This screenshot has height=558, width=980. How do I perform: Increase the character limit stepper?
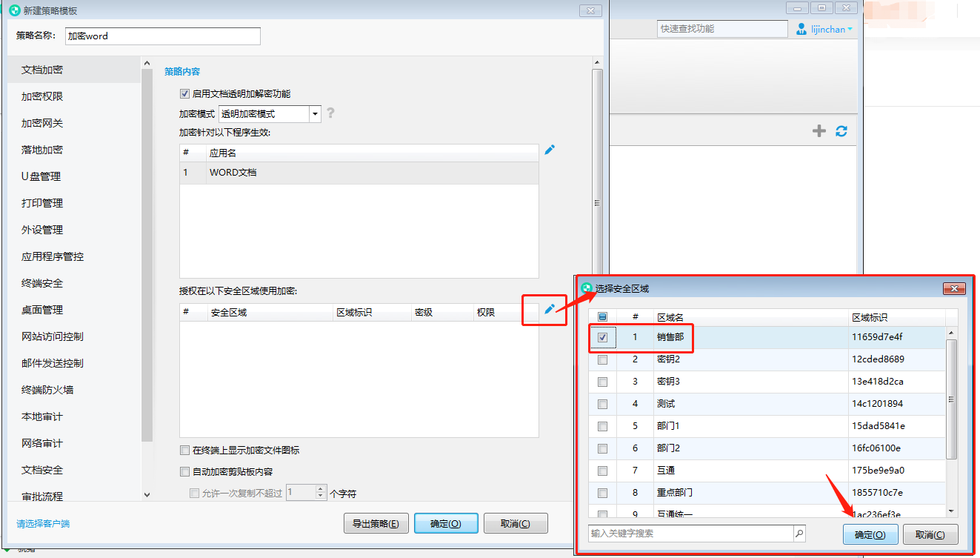321,489
